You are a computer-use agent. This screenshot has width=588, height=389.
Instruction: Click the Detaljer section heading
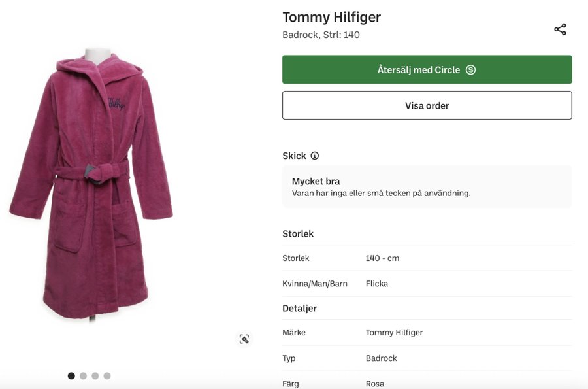click(299, 308)
